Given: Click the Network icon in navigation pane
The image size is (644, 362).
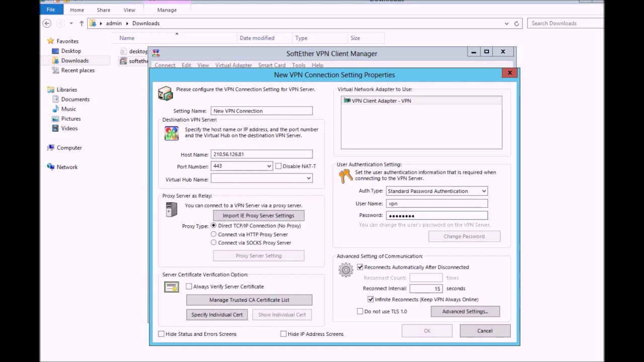Looking at the screenshot, I should click(50, 167).
